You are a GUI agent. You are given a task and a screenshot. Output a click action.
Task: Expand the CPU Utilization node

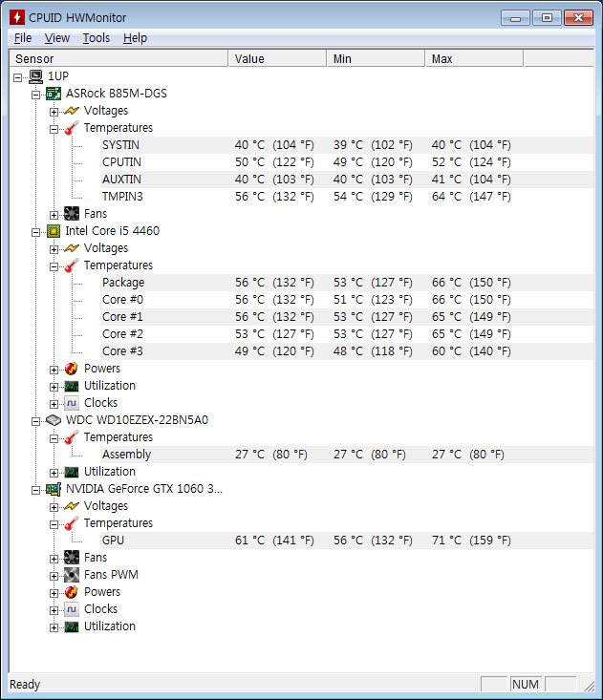54,386
